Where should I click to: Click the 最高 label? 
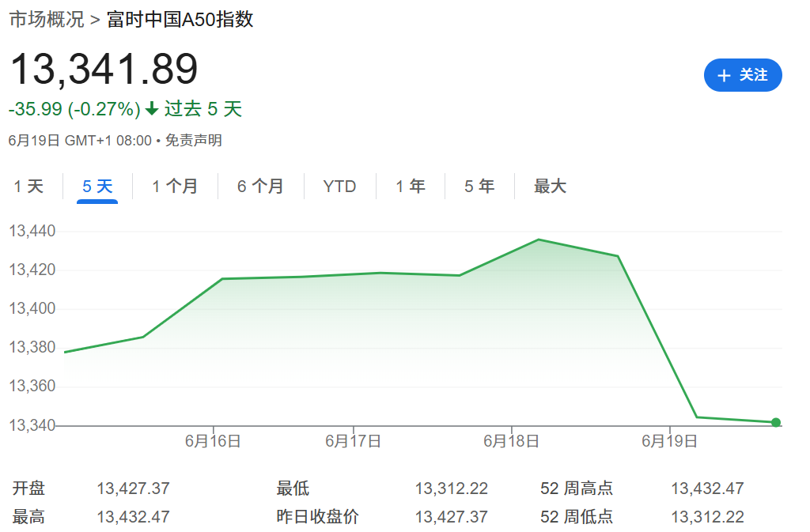coord(29,516)
